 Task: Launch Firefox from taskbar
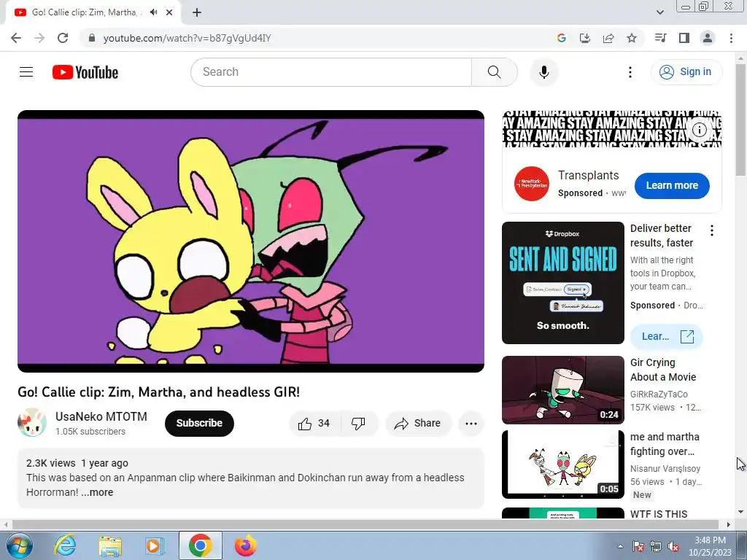[x=245, y=545]
